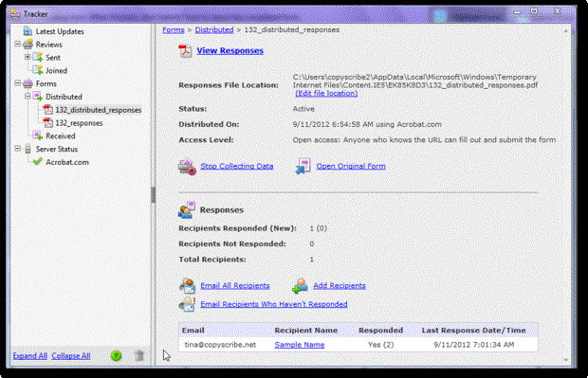The image size is (588, 378).
Task: Click the Responses section people icon
Action: click(187, 210)
